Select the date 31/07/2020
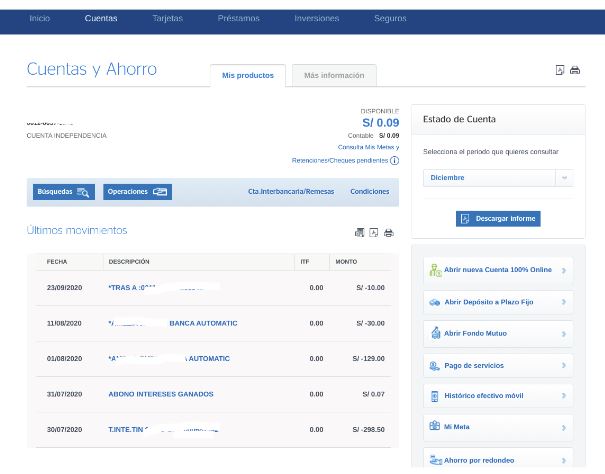The image size is (605, 474). point(64,394)
